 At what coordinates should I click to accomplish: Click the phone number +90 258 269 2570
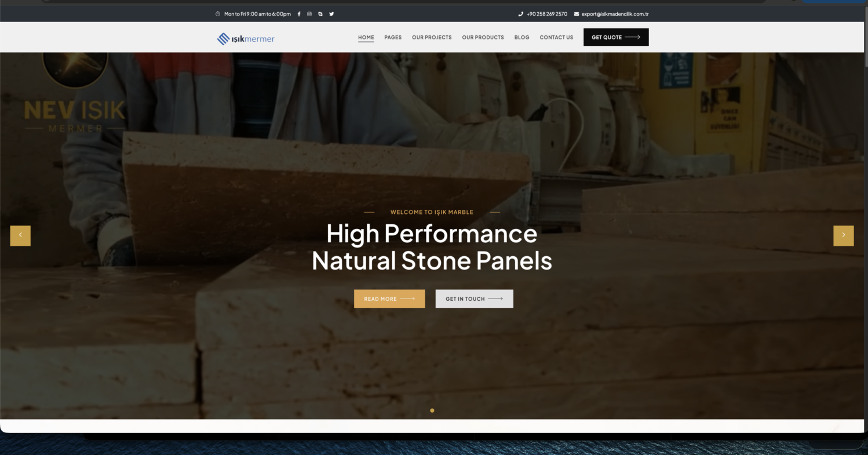coord(546,14)
